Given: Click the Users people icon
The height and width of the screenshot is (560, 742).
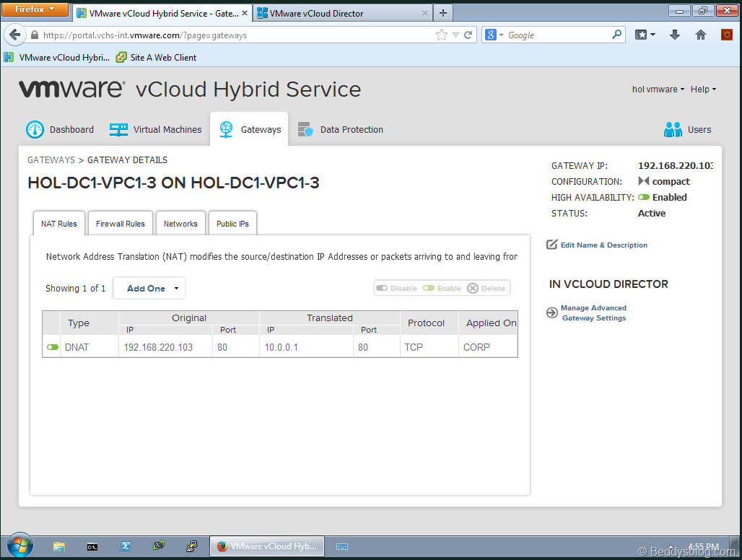Looking at the screenshot, I should (673, 130).
